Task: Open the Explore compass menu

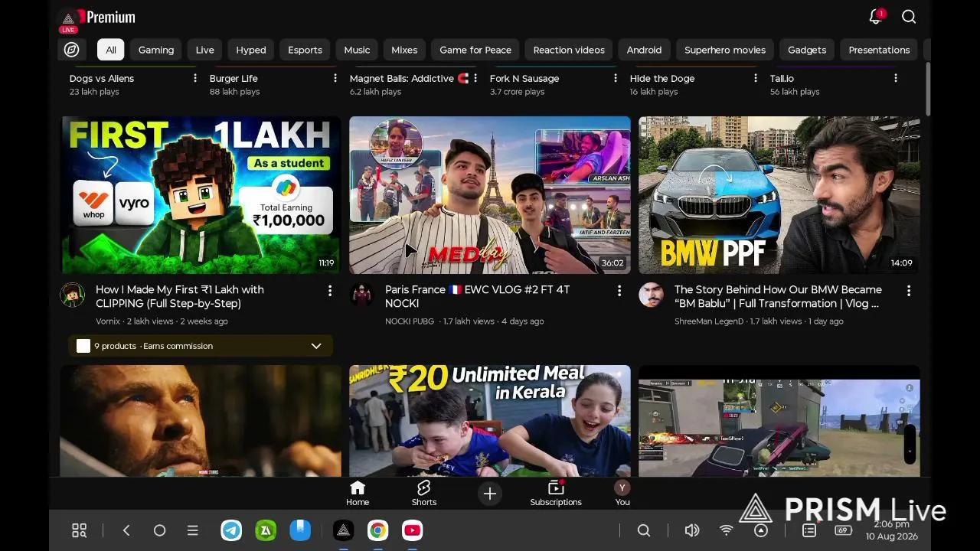Action: [72, 50]
